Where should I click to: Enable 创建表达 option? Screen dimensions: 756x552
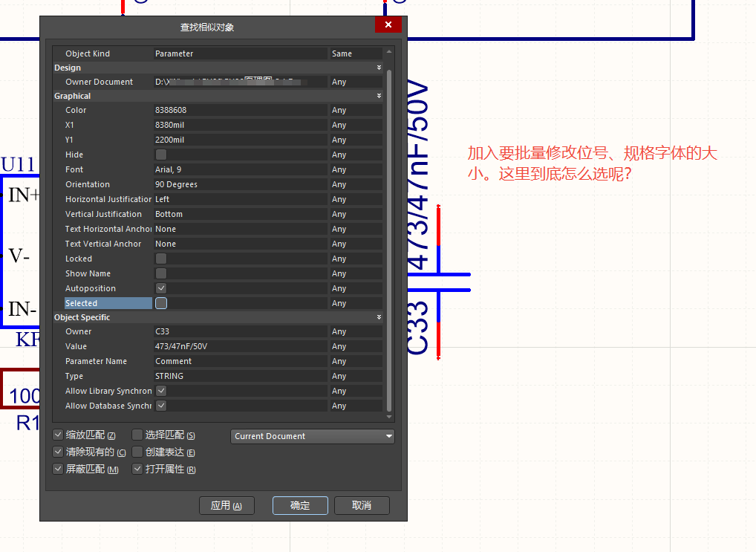click(137, 452)
